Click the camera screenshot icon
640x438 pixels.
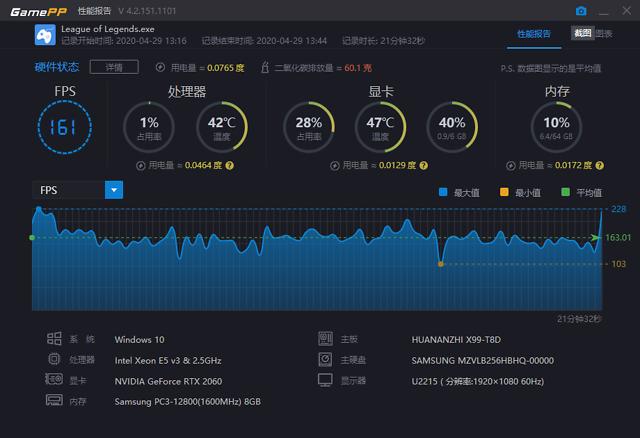pos(581,11)
